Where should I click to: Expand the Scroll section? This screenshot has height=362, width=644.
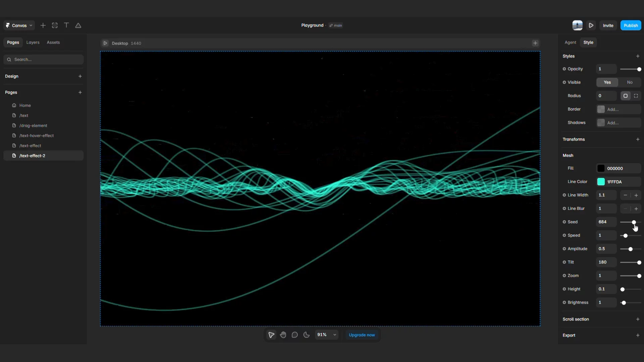638,319
